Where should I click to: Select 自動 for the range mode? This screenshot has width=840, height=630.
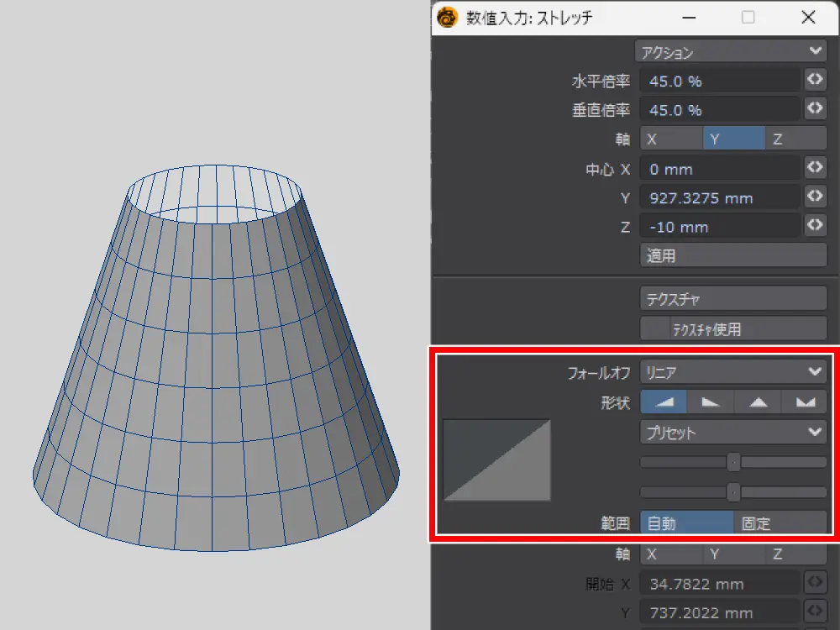[686, 523]
